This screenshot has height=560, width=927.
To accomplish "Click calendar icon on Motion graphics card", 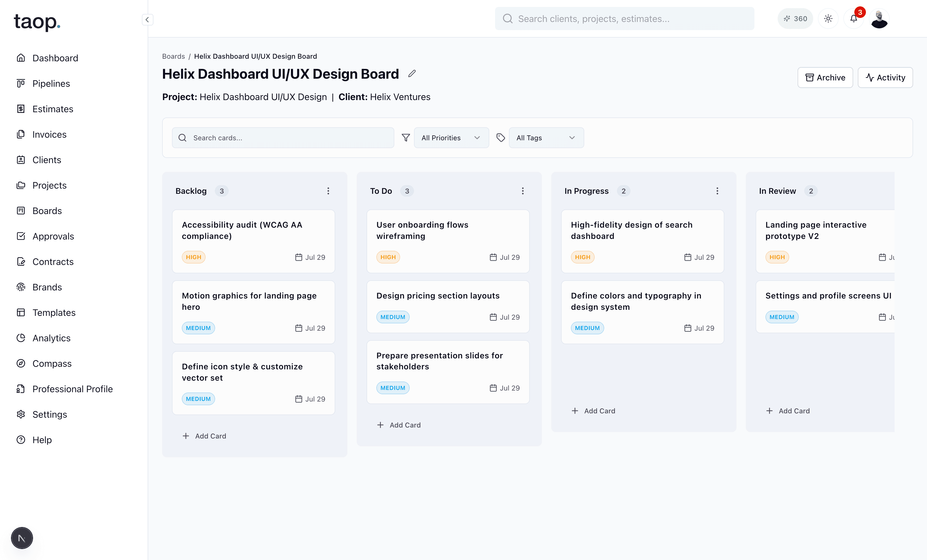I will point(299,328).
